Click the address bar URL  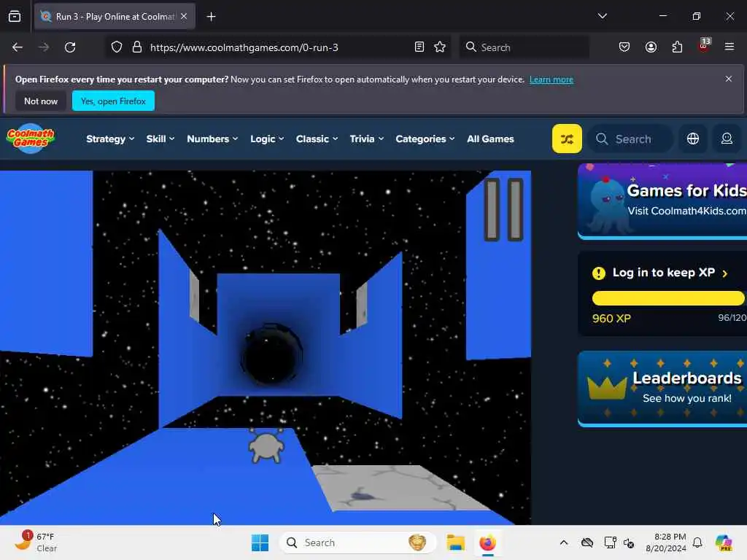pos(244,47)
